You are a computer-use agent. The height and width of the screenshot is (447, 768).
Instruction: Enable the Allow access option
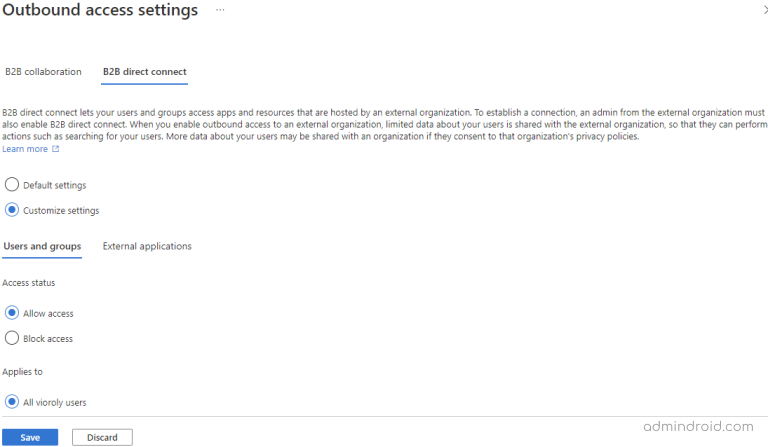coord(12,313)
